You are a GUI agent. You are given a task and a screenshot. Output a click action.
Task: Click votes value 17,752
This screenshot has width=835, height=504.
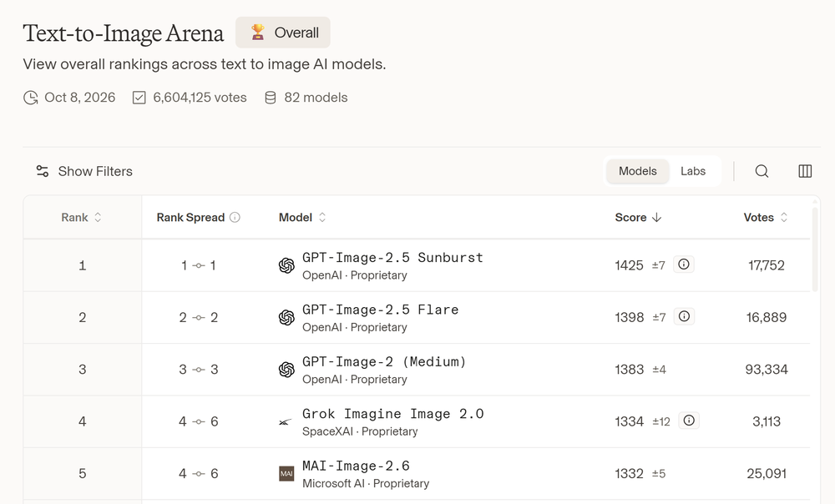[x=767, y=265]
